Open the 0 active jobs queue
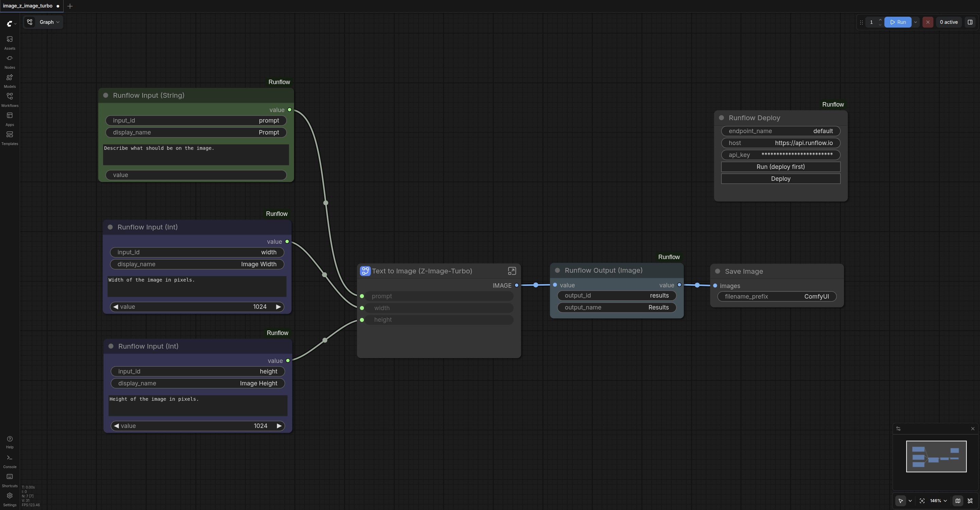 coord(948,22)
